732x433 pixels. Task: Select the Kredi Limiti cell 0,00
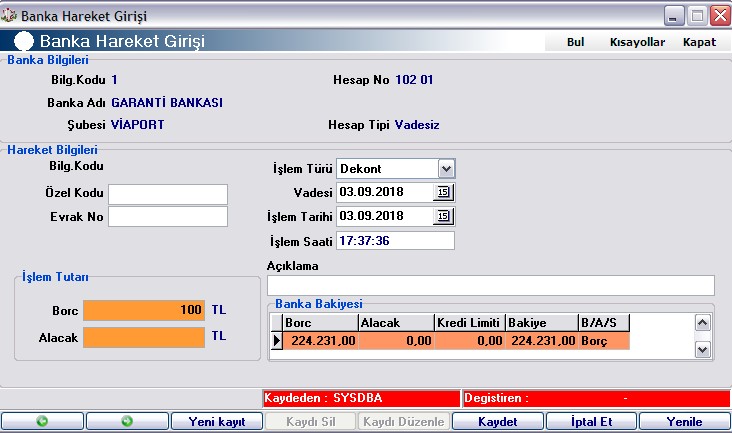point(469,341)
